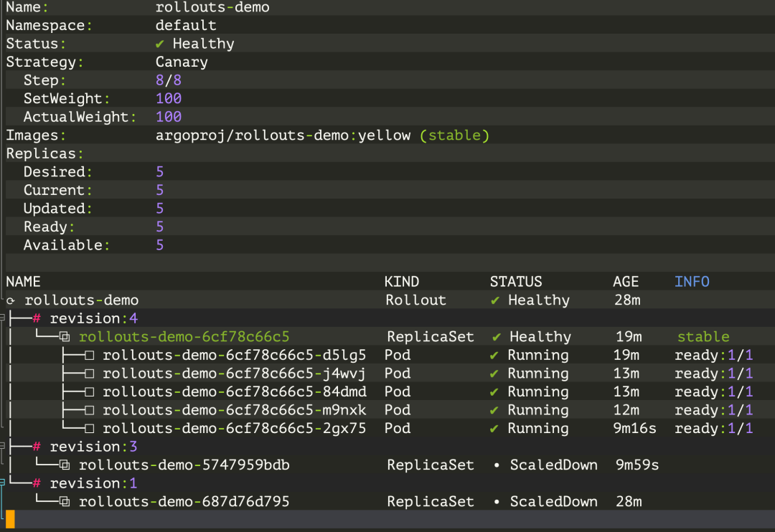Select ReplicaSet "rollouts-demo-5747959bdb"

pyautogui.click(x=184, y=465)
